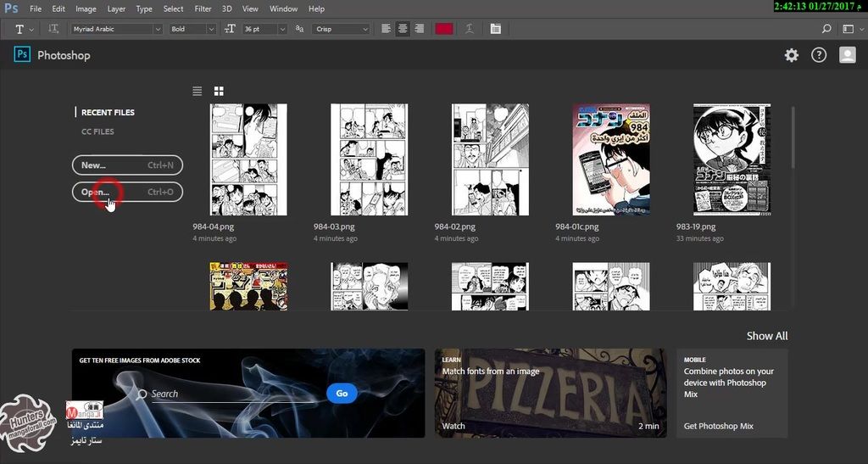Click the Photoshop logo on start screen
Viewport: 868px width, 464px height.
point(22,54)
